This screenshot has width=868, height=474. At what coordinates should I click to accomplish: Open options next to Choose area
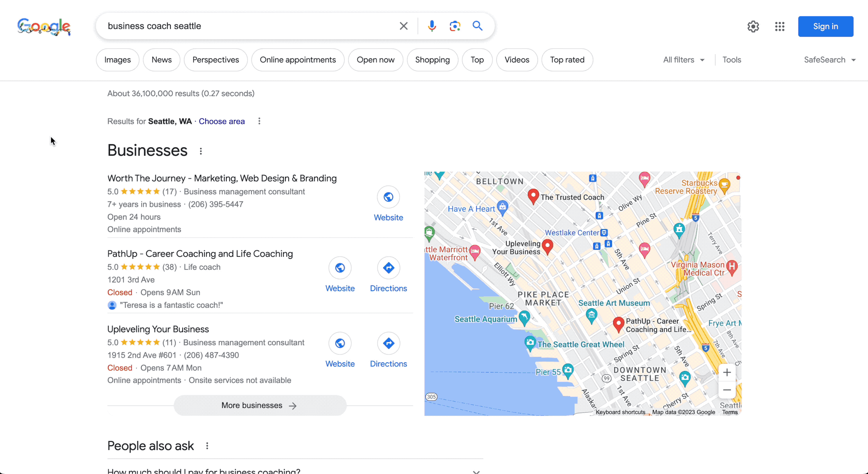(x=259, y=121)
